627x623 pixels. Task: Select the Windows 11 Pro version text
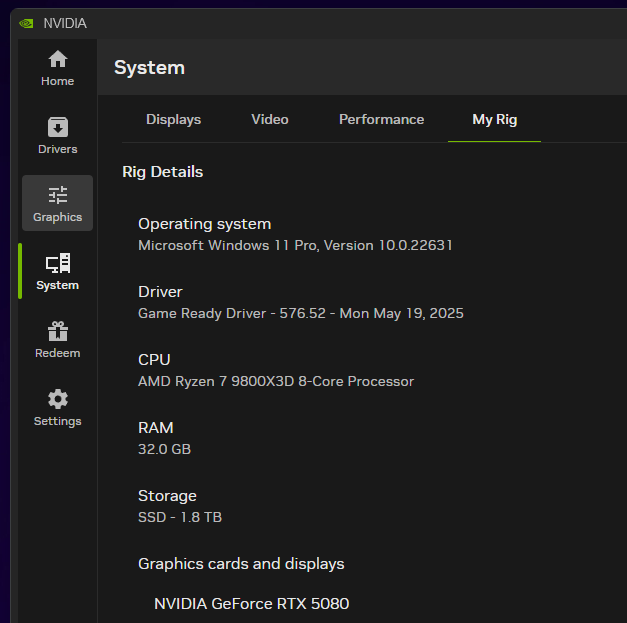pyautogui.click(x=296, y=245)
